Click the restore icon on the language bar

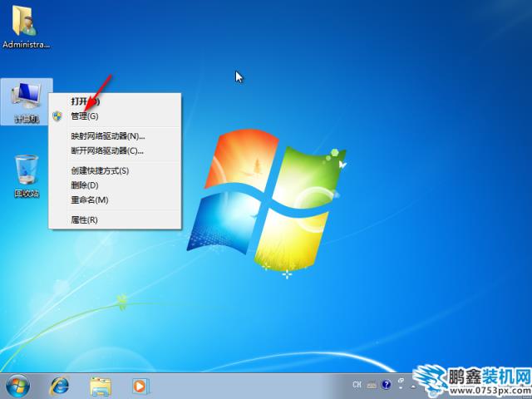[x=401, y=381]
